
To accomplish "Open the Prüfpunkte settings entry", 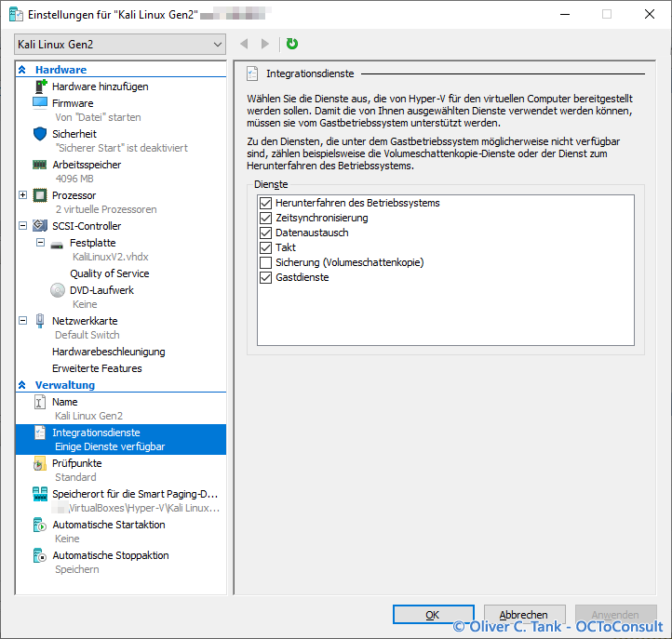I will 76,463.
